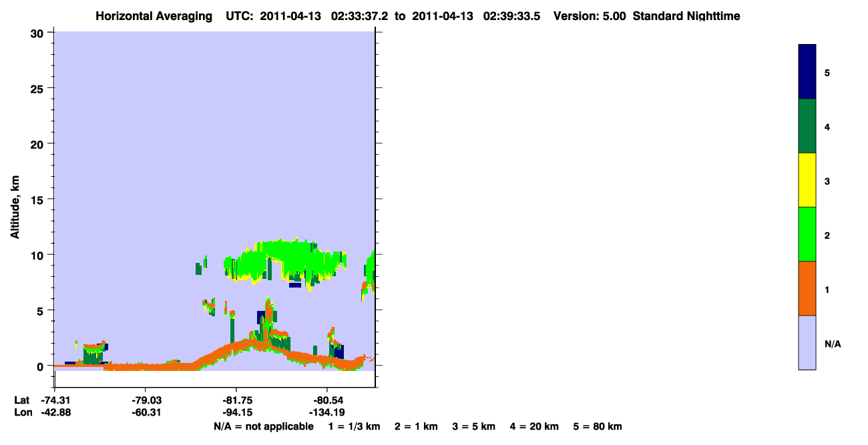Click the 'Lat' row label
Viewport: 868px width, 445px height.
(21, 400)
